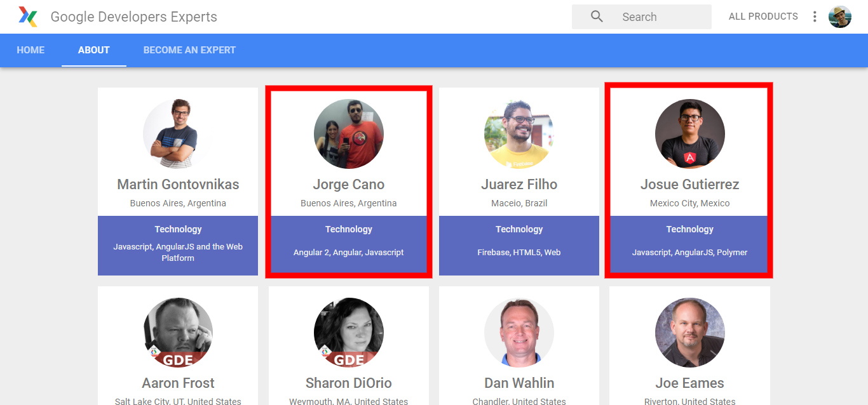Open the user account avatar
The image size is (868, 405).
840,17
